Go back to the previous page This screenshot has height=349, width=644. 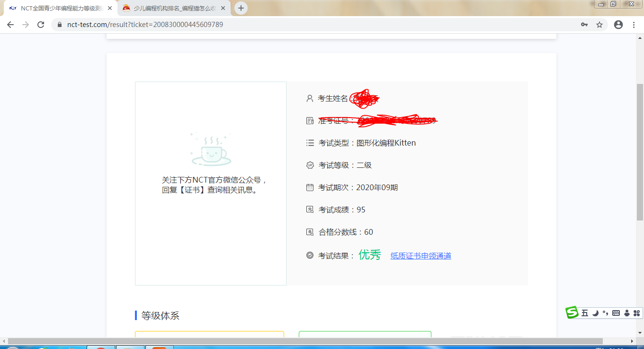pyautogui.click(x=10, y=25)
